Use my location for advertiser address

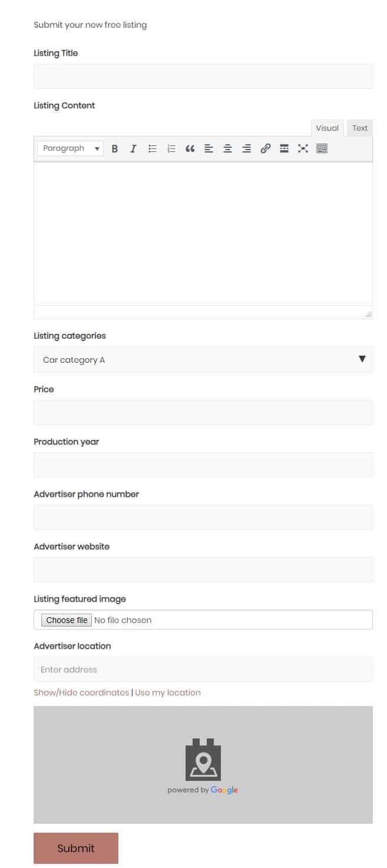pyautogui.click(x=167, y=693)
